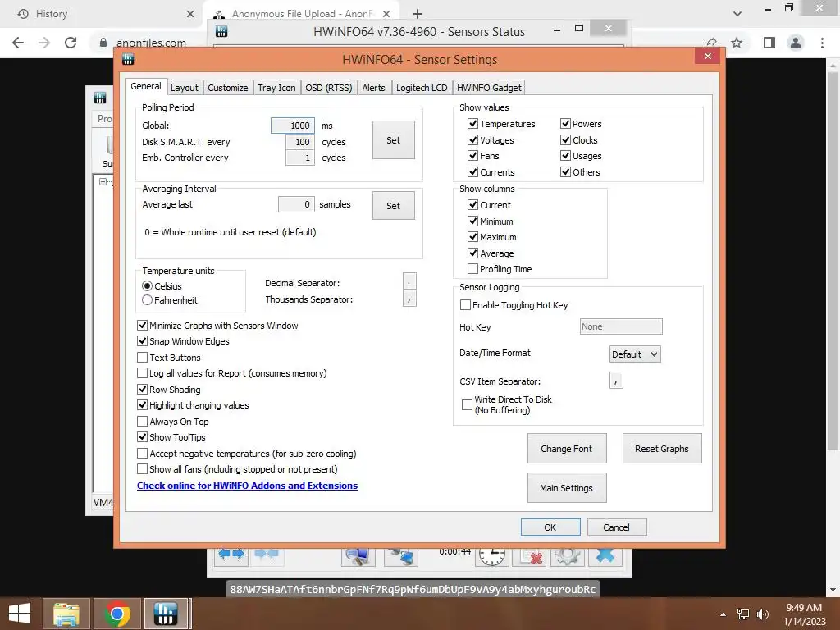
Task: Toggle Chrome's side panel icon
Action: (769, 43)
